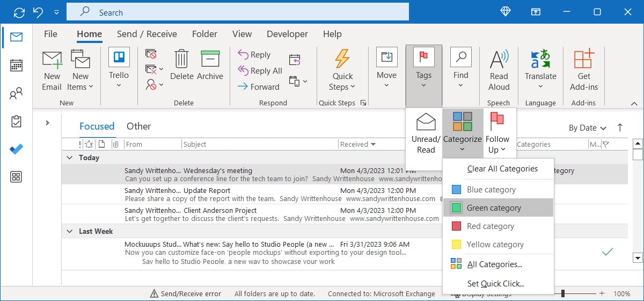Switch to the Focused inbox tab
This screenshot has width=644, height=301.
pyautogui.click(x=97, y=127)
